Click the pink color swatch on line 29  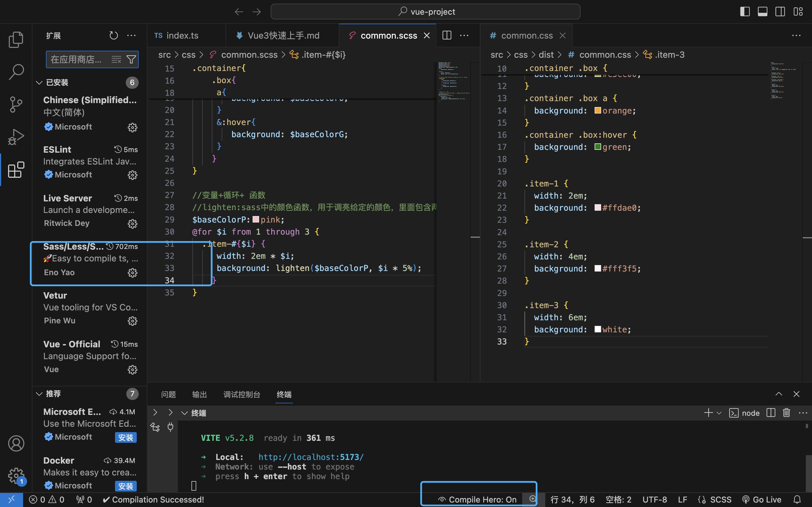[256, 220]
